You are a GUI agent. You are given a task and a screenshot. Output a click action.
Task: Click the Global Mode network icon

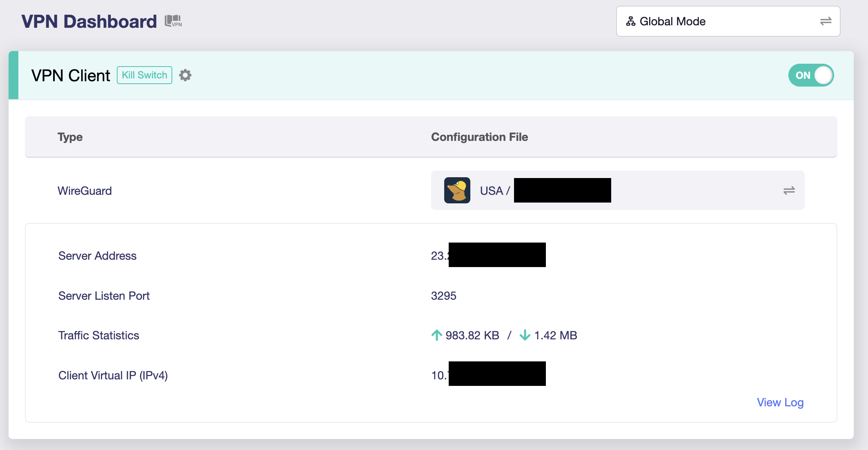click(x=631, y=21)
